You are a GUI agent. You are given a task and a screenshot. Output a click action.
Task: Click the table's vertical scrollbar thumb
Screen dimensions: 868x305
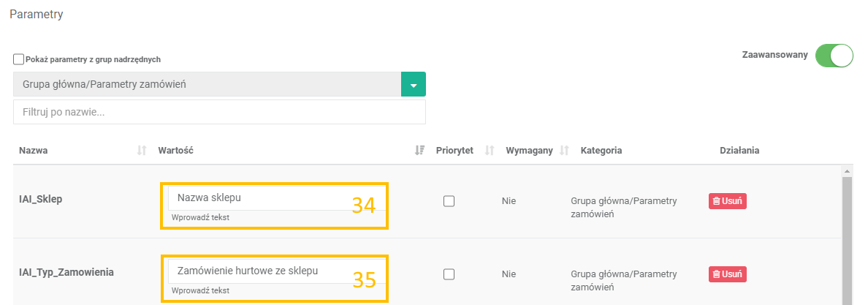tap(847, 241)
